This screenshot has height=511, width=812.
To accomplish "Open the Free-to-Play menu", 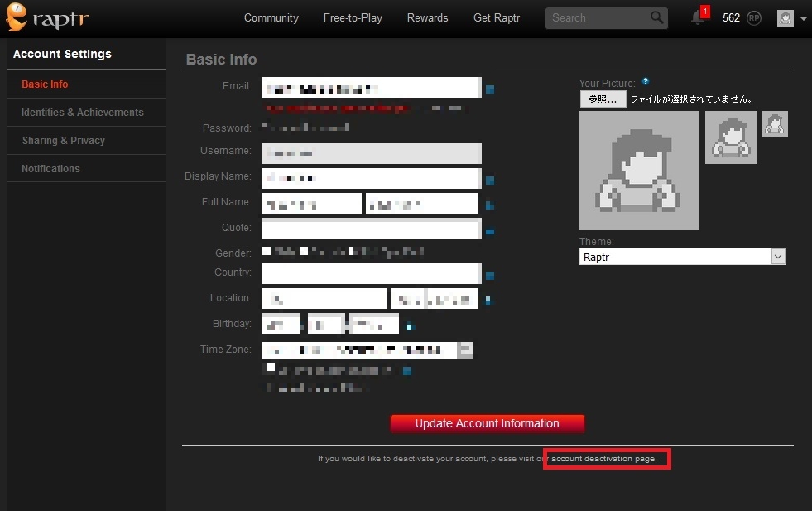I will pyautogui.click(x=353, y=17).
